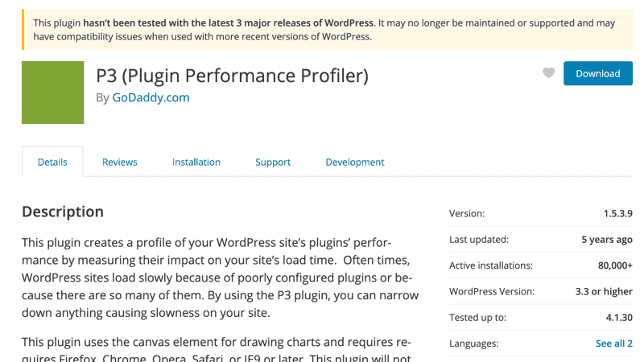Click the Description heading

point(63,212)
